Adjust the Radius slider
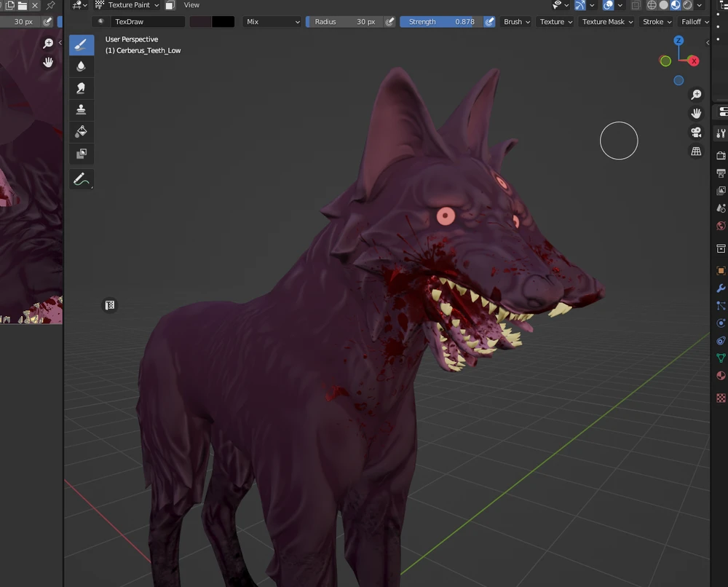The image size is (728, 587). click(344, 22)
